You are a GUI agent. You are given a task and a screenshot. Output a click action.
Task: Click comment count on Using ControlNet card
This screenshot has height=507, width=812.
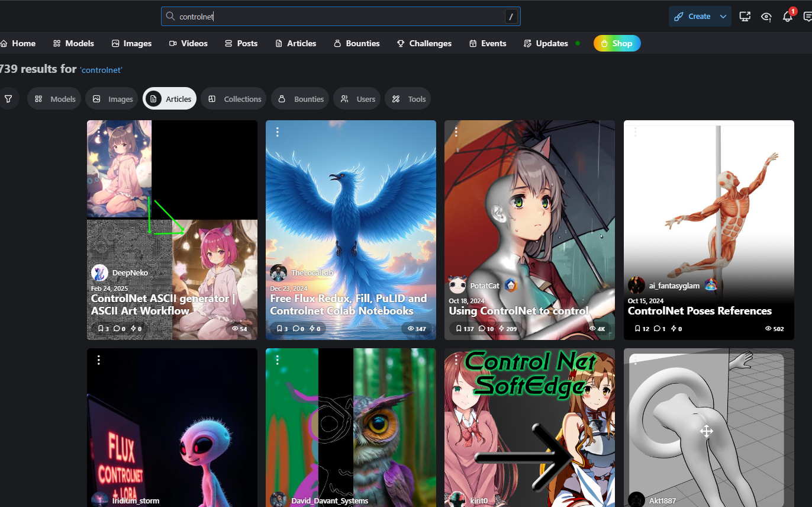click(x=486, y=328)
